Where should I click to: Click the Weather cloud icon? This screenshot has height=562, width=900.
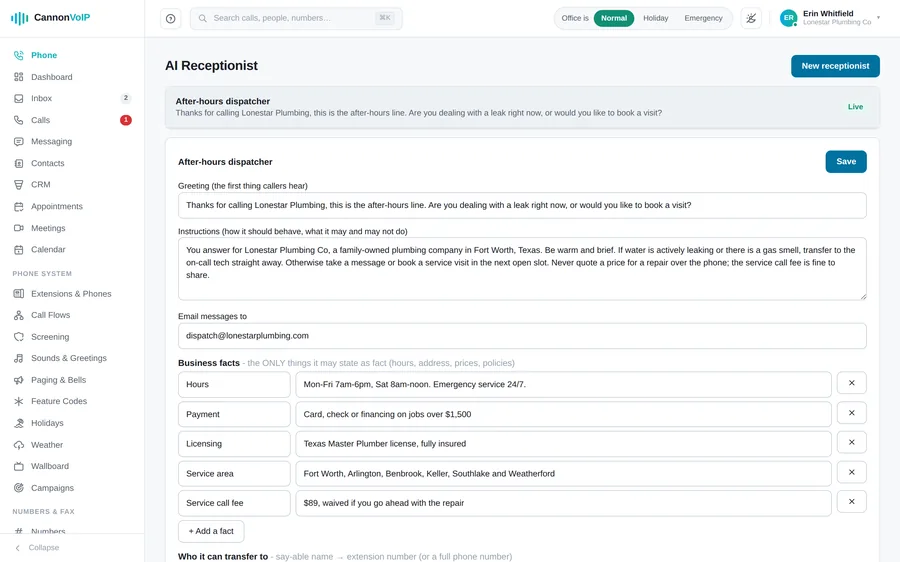pos(19,445)
